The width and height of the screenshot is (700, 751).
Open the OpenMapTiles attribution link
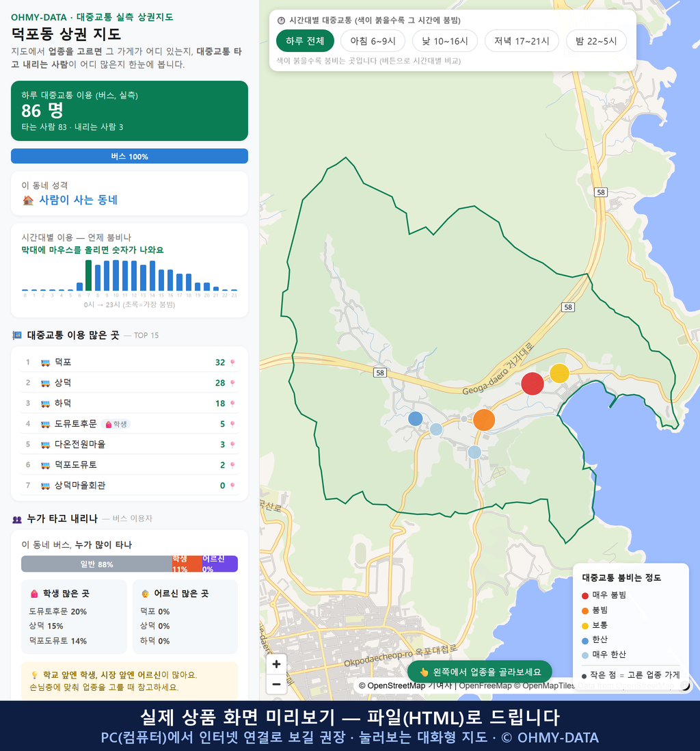544,686
